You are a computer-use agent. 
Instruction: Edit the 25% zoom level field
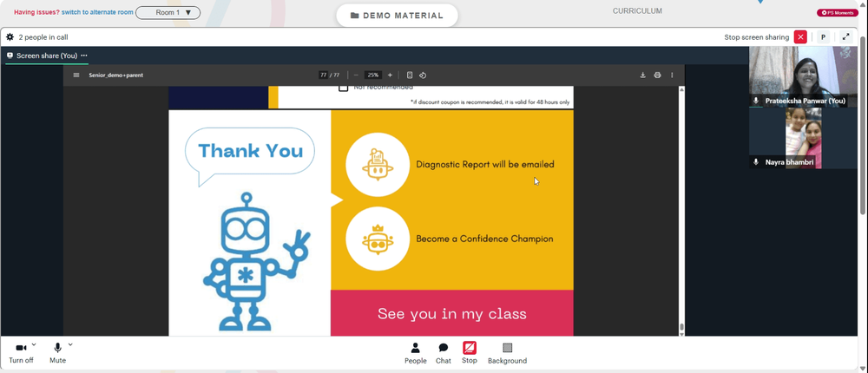[373, 75]
